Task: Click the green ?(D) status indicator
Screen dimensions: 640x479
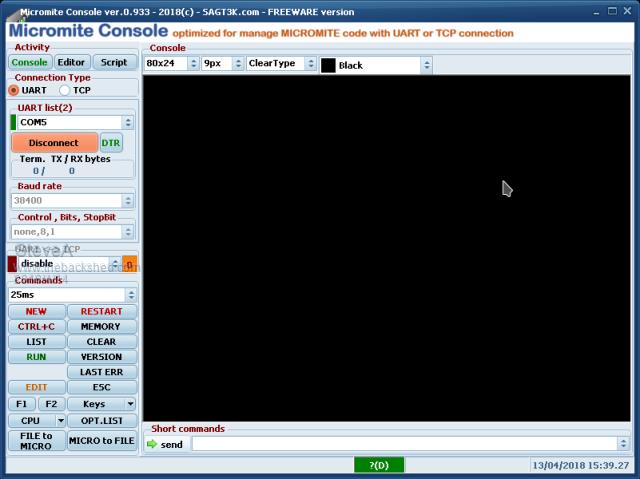Action: point(379,465)
